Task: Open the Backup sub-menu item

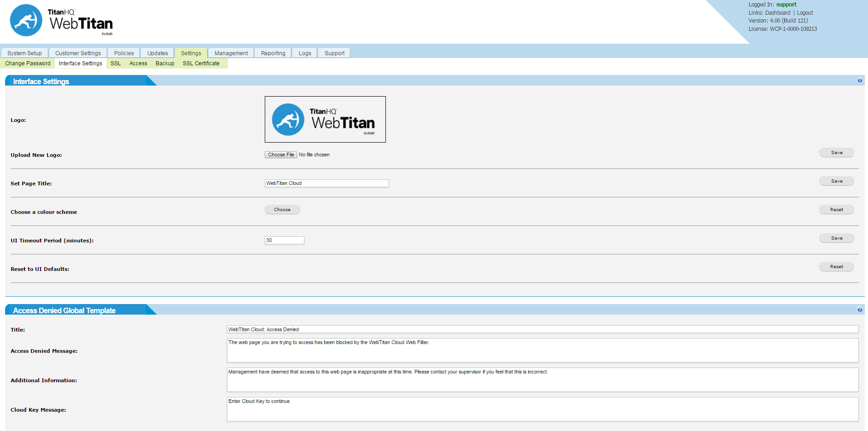Action: click(165, 63)
